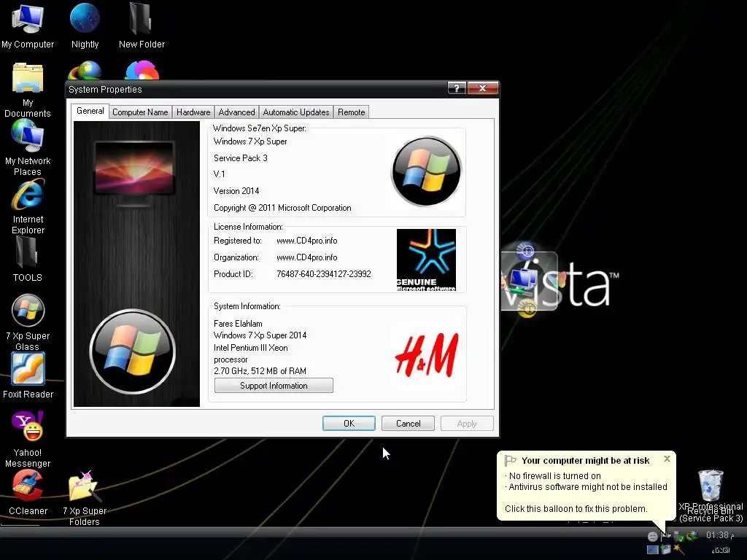Switch to the Computer Name tab
The height and width of the screenshot is (560, 747).
tap(140, 112)
